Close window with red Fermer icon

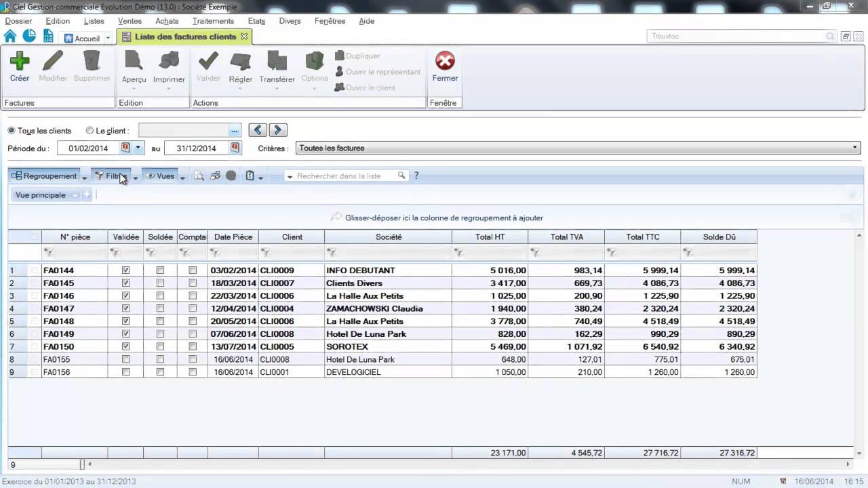pyautogui.click(x=445, y=61)
